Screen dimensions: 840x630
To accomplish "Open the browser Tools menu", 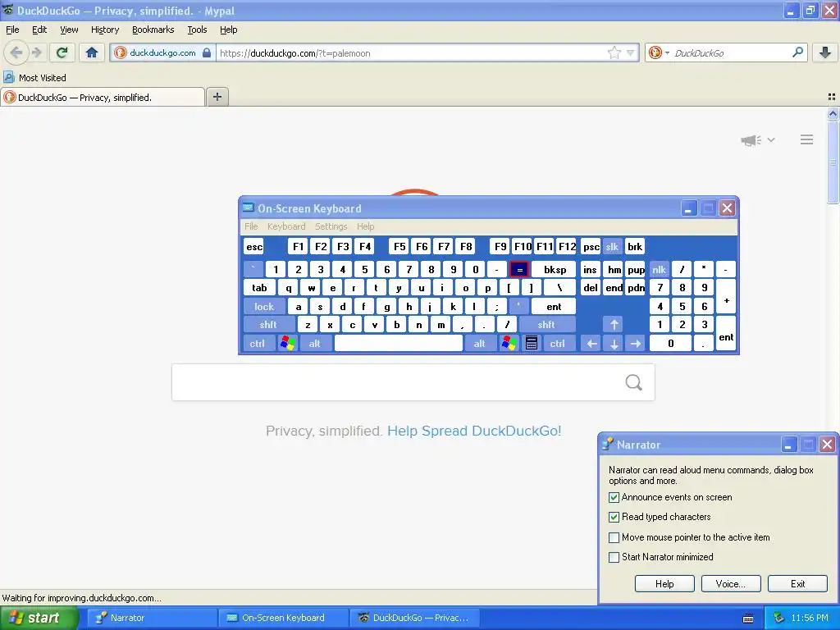I will [x=197, y=30].
